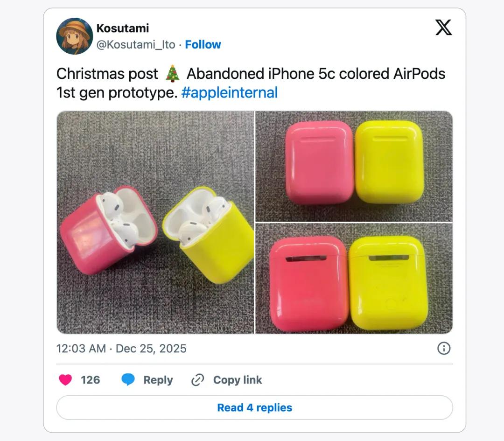Click the tweet text about AirPods prototype
The image size is (504, 441).
pyautogui.click(x=251, y=83)
